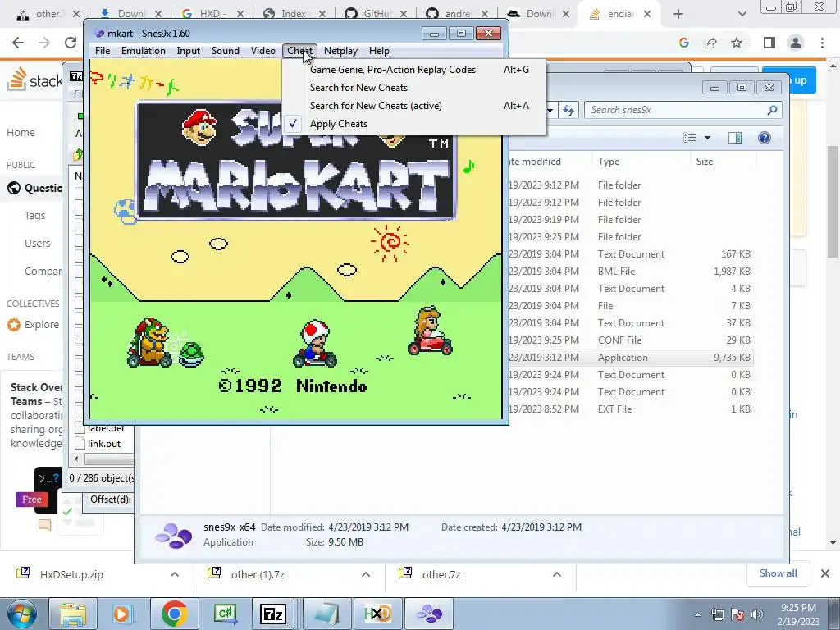Open the Video menu
Image resolution: width=840 pixels, height=630 pixels.
pyautogui.click(x=262, y=51)
